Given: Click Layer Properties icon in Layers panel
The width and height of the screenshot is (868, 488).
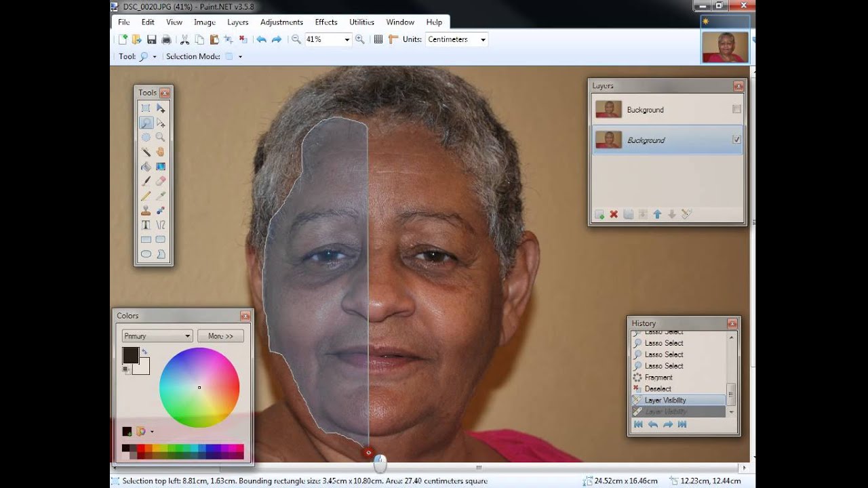Looking at the screenshot, I should (686, 214).
